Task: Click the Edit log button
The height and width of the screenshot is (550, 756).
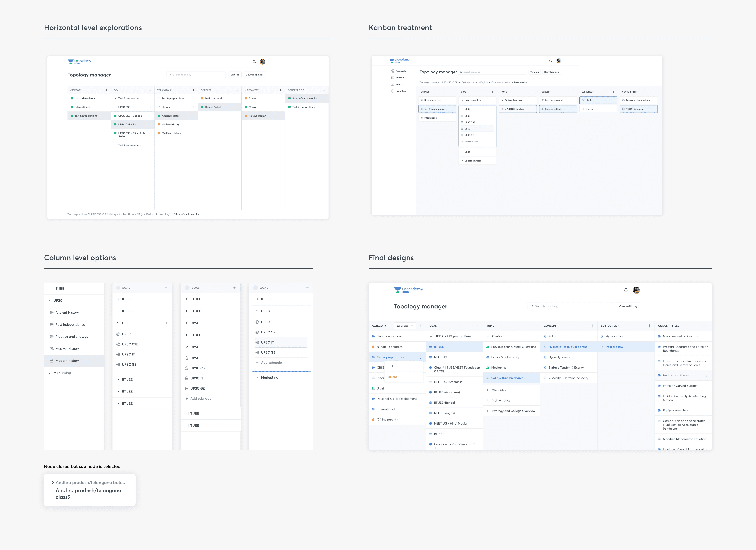Action: click(235, 75)
